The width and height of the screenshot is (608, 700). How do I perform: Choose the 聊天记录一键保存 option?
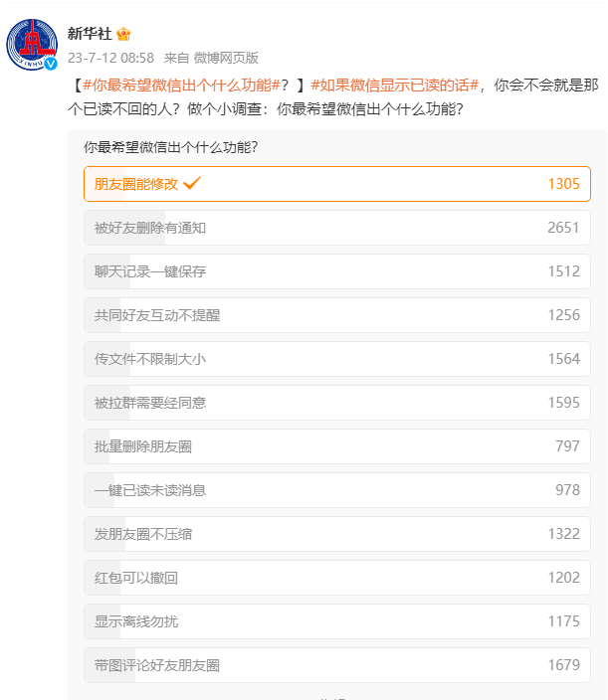tap(337, 271)
